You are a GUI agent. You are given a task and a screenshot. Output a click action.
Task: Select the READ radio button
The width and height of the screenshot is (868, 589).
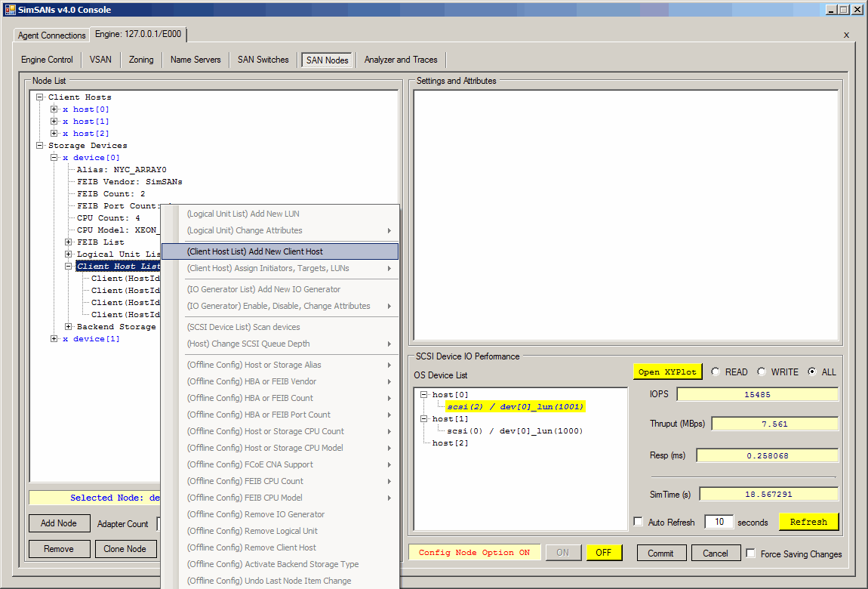click(x=715, y=372)
